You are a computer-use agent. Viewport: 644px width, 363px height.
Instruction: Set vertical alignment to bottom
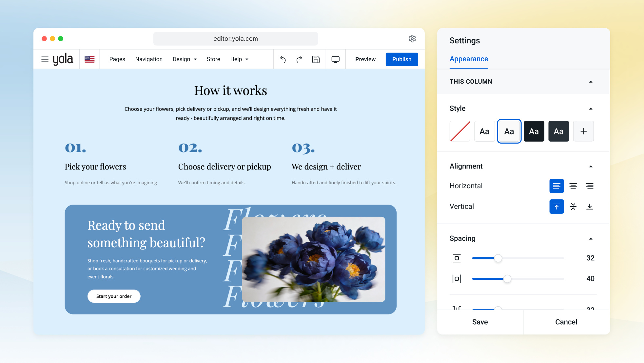(x=590, y=207)
